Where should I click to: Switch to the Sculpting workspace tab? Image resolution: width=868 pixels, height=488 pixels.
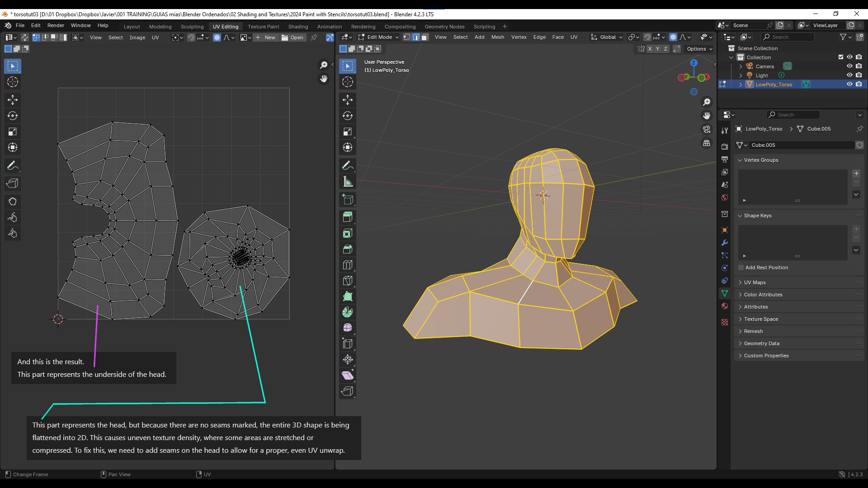(x=192, y=27)
